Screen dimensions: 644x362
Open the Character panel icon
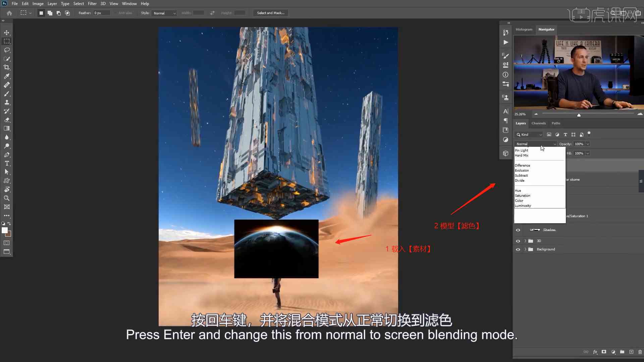coord(505,111)
